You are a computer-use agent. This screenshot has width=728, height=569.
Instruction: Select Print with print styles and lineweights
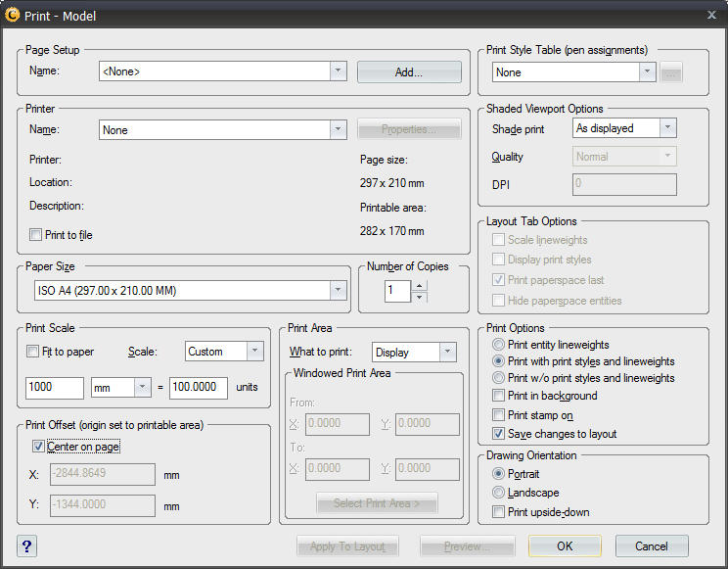pyautogui.click(x=498, y=361)
